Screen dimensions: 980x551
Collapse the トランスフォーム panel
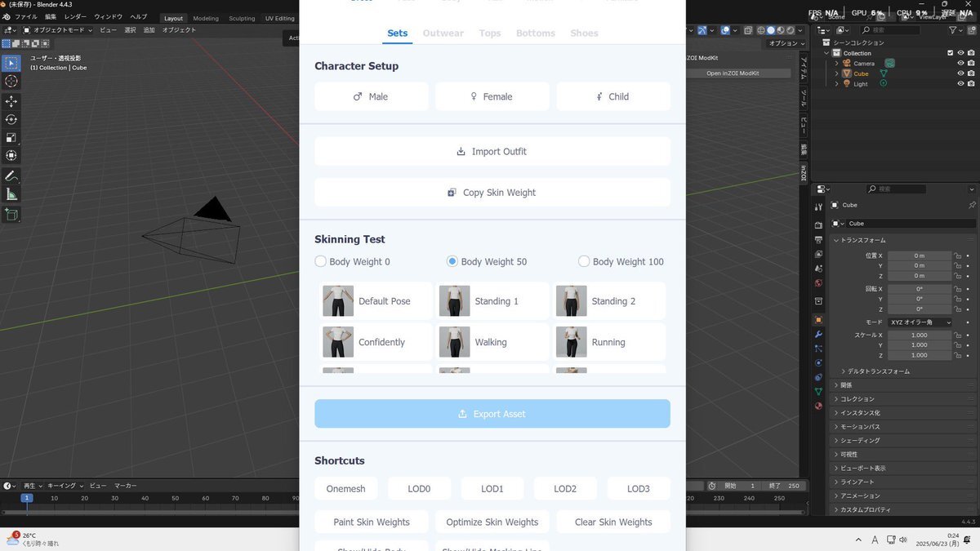902,240
